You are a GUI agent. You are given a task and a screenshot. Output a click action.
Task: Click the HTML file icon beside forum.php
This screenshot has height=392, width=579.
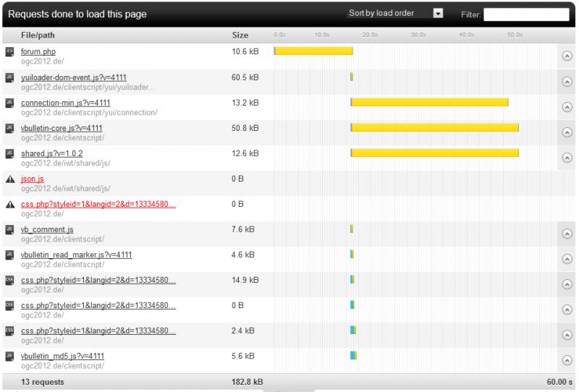(x=9, y=52)
